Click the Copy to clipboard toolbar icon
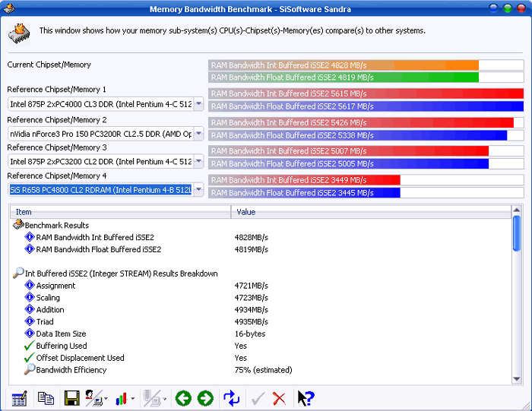Viewport: 532px width, 411px height. pos(46,398)
